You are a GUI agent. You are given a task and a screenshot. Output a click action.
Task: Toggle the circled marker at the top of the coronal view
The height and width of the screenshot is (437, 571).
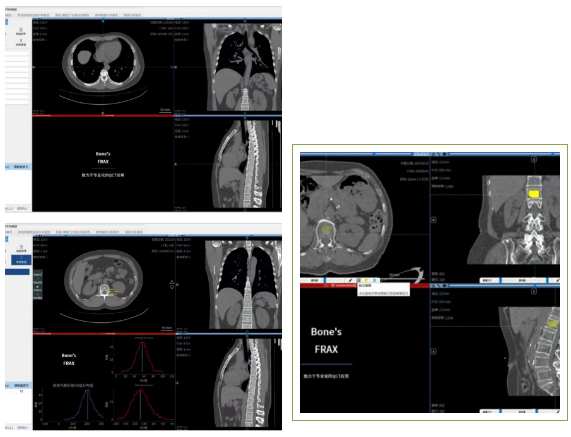pyautogui.click(x=534, y=160)
